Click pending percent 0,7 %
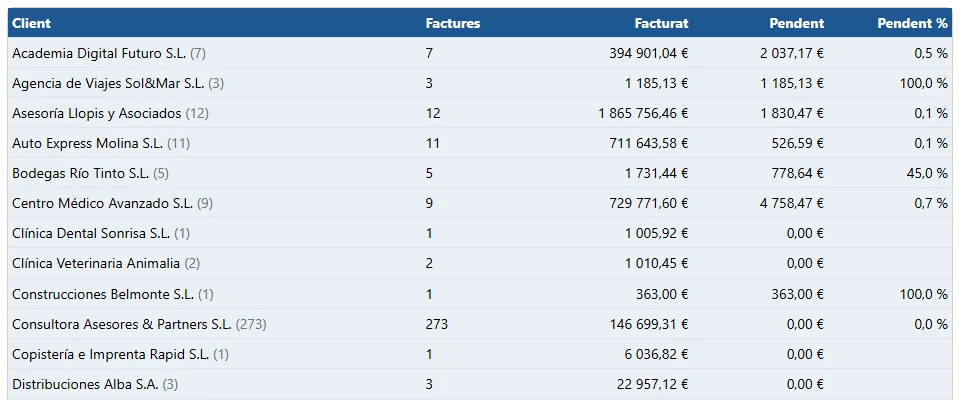Viewport: 960px width, 400px height. pyautogui.click(x=931, y=203)
